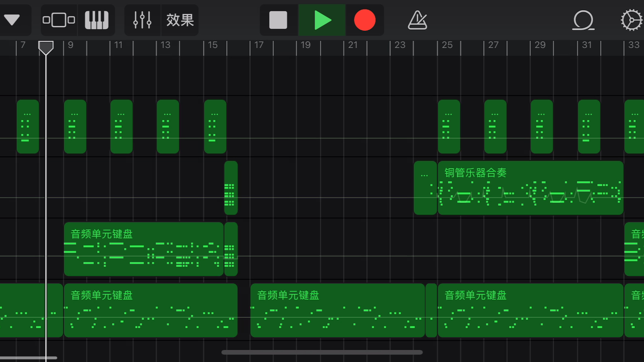Select the narrow bottom-track region before bar 25
Screen dimensions: 644x362
point(432,310)
